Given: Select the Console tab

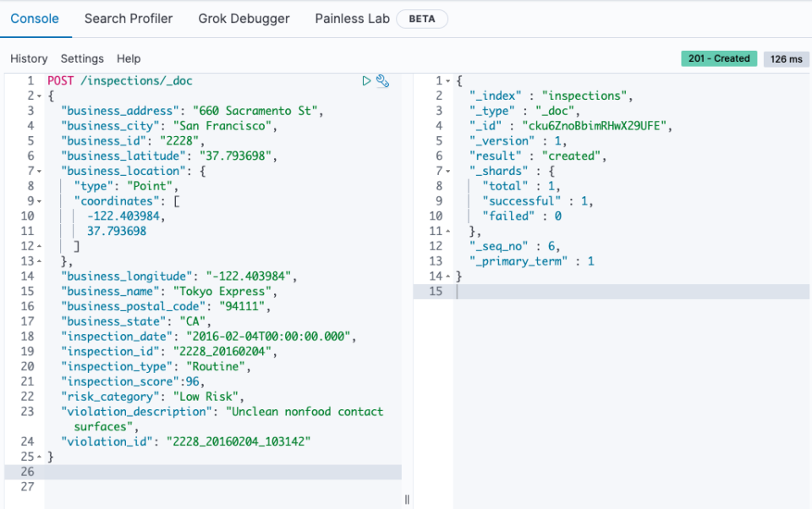Looking at the screenshot, I should tap(36, 18).
